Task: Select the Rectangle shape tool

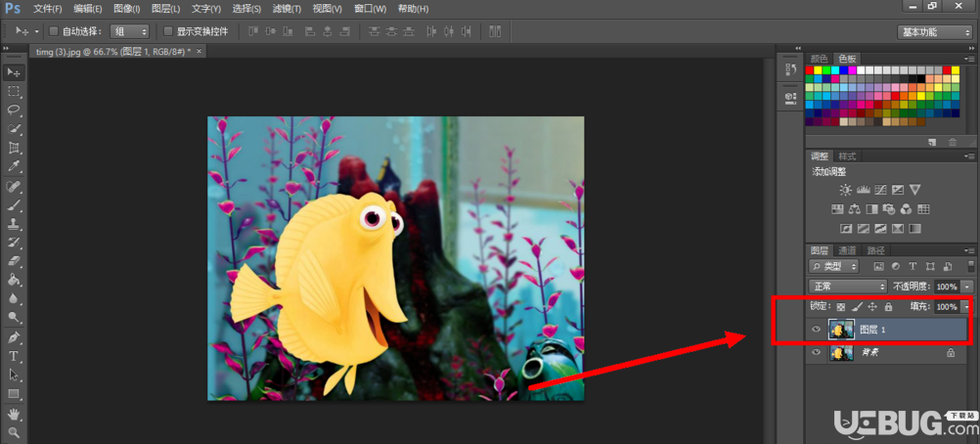Action: [13, 394]
